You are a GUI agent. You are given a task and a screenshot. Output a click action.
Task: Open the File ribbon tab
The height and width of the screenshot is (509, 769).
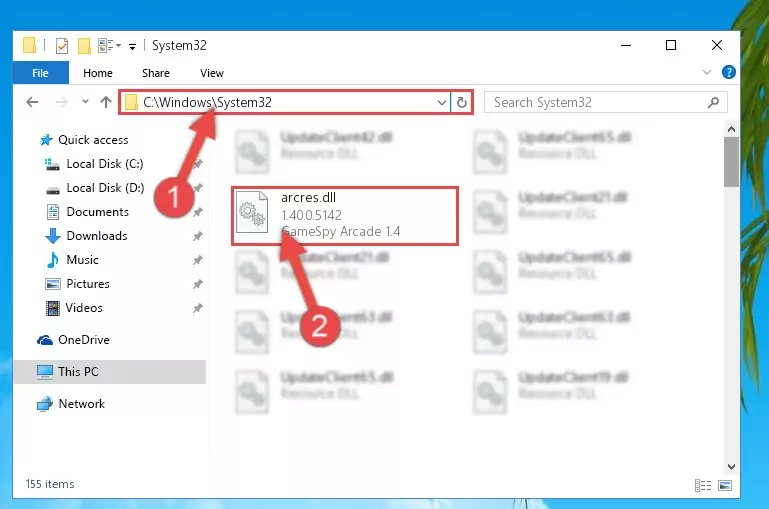tap(41, 73)
